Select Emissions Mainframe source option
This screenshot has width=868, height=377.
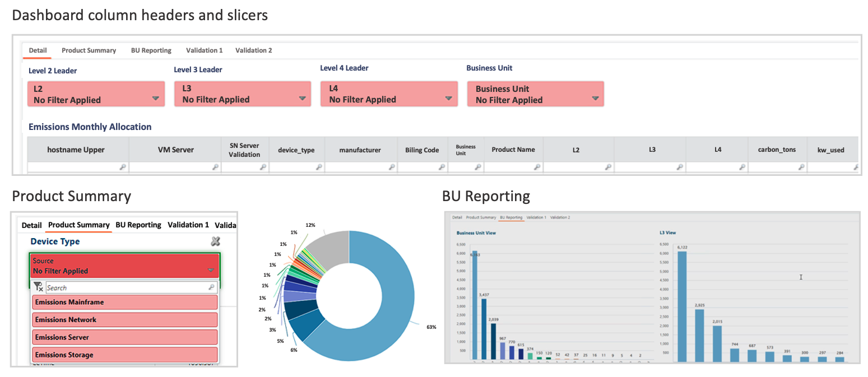point(125,302)
